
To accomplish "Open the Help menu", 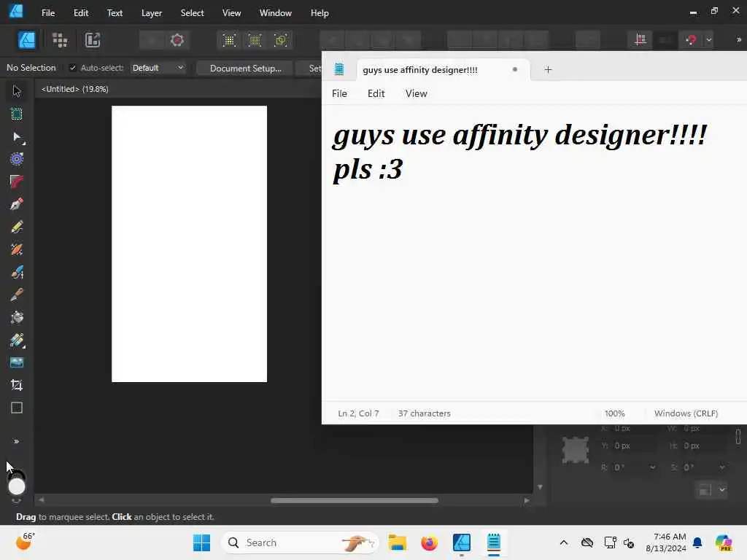I will (320, 13).
